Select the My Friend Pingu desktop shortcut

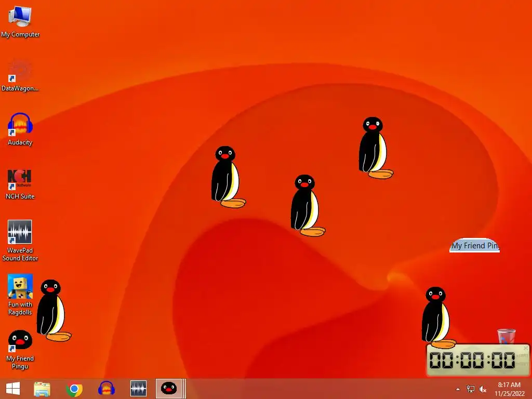(x=20, y=350)
